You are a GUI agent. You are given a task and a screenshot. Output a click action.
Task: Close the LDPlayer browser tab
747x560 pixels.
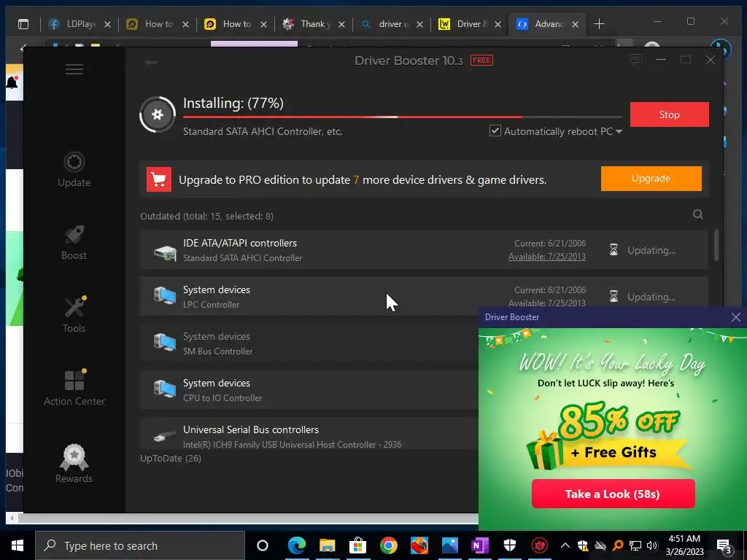coord(108,24)
